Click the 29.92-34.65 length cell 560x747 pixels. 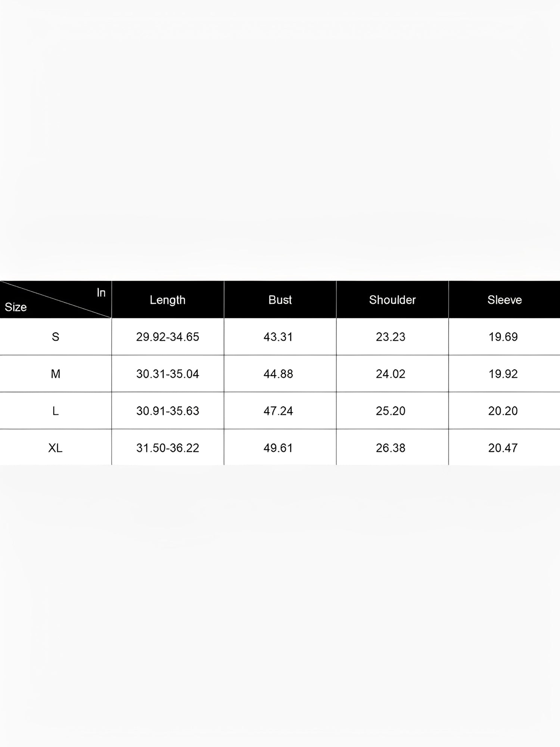pos(168,337)
